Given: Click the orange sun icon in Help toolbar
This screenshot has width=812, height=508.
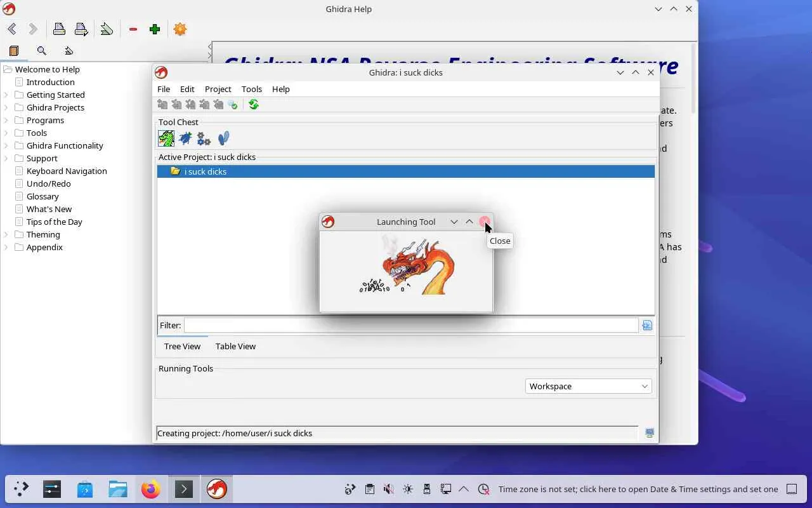Looking at the screenshot, I should pyautogui.click(x=180, y=29).
